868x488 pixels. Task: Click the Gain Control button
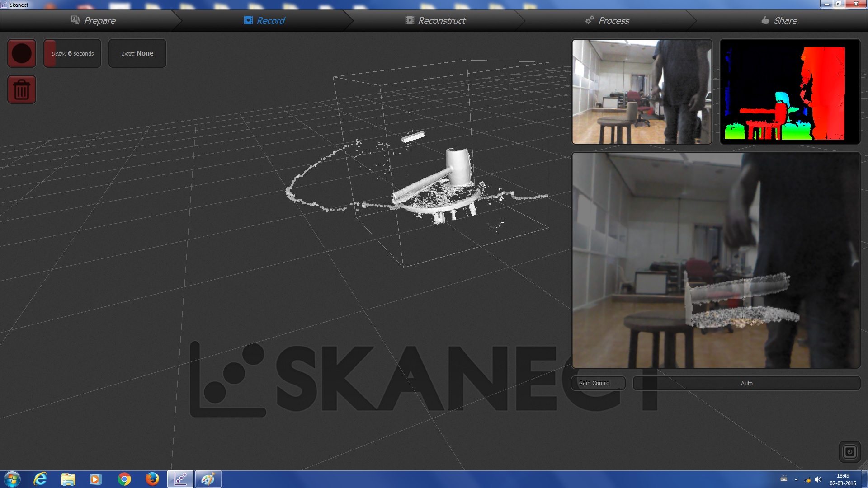(x=598, y=383)
